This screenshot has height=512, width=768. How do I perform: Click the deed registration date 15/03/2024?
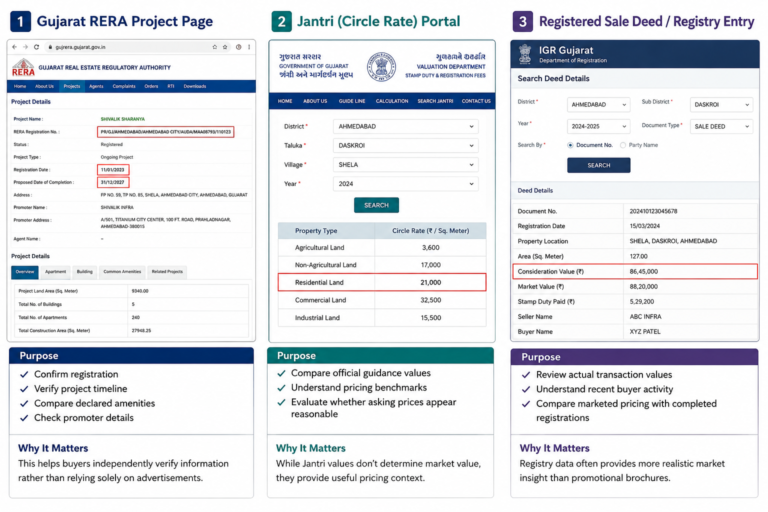[645, 226]
